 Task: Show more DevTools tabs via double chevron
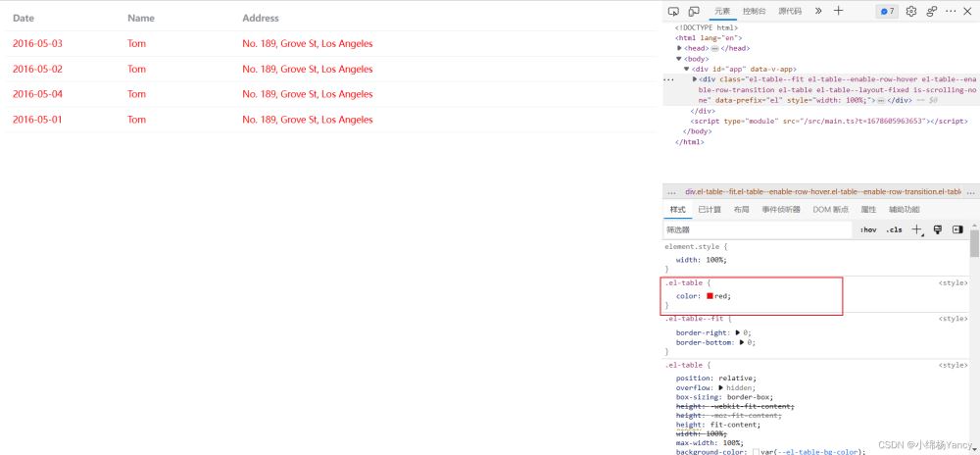818,11
